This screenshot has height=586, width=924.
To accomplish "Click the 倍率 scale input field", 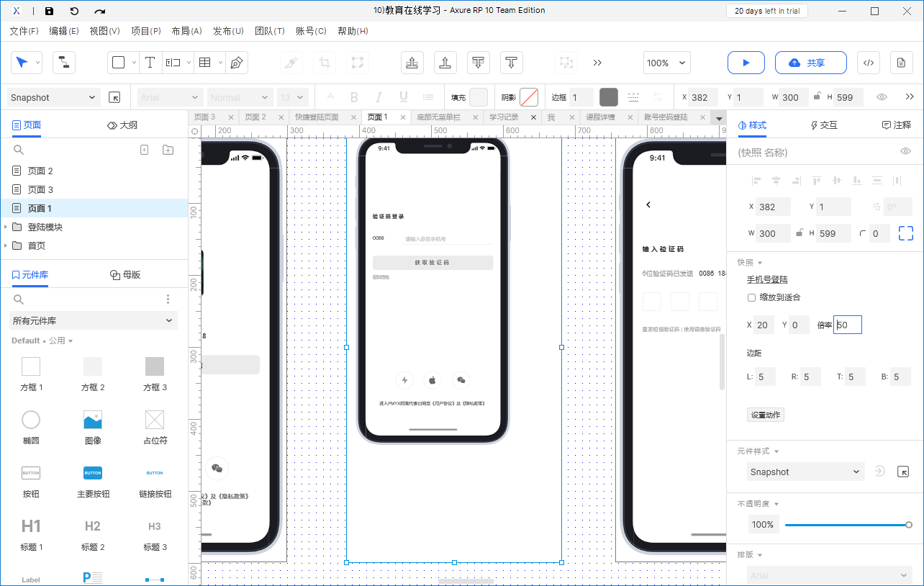I will [848, 325].
